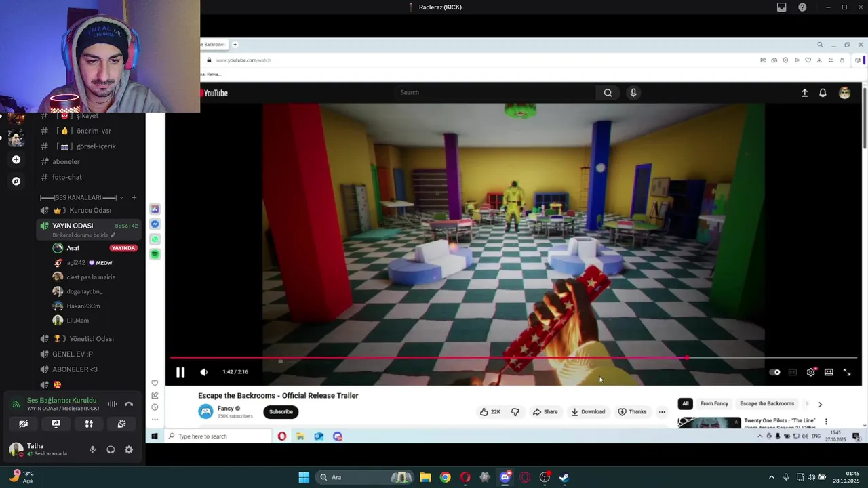Dislike the Escape the Backrooms video
The height and width of the screenshot is (488, 868).
click(515, 412)
